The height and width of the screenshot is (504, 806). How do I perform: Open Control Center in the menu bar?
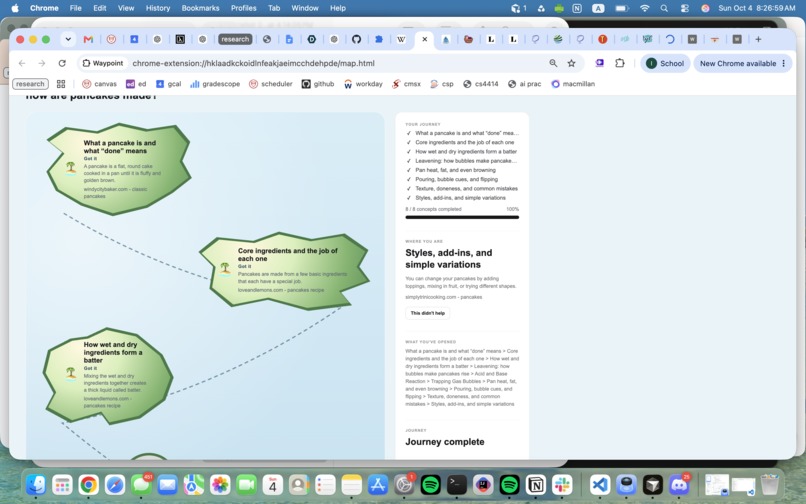[685, 8]
